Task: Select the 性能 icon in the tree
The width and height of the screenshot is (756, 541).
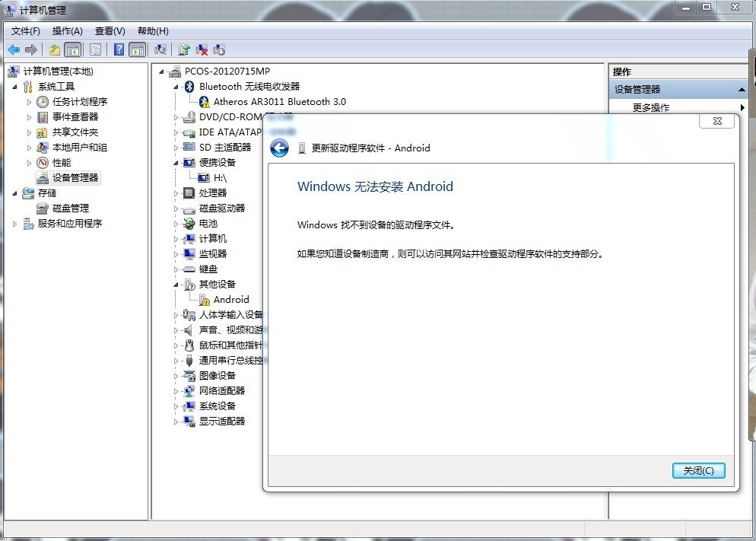Action: pos(43,163)
